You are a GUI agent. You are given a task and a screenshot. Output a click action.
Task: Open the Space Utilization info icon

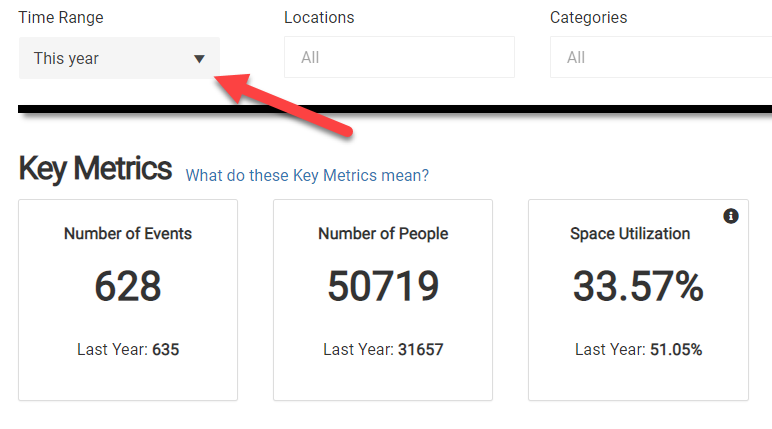731,216
